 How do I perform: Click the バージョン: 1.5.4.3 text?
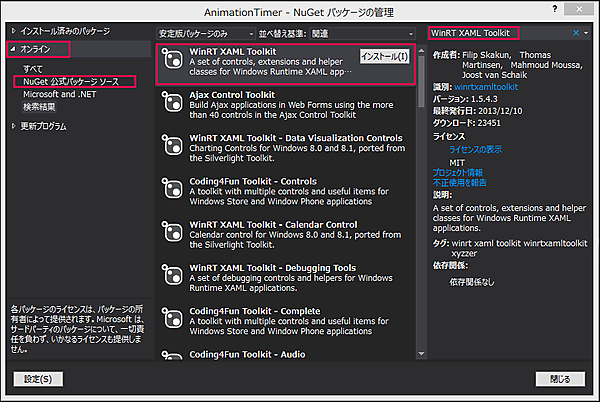[x=465, y=99]
